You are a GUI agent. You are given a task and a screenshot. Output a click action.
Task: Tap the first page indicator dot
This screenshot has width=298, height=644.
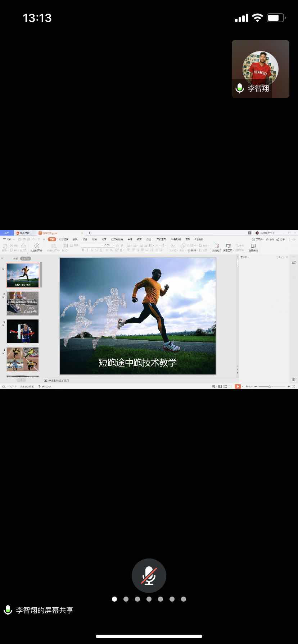point(114,599)
